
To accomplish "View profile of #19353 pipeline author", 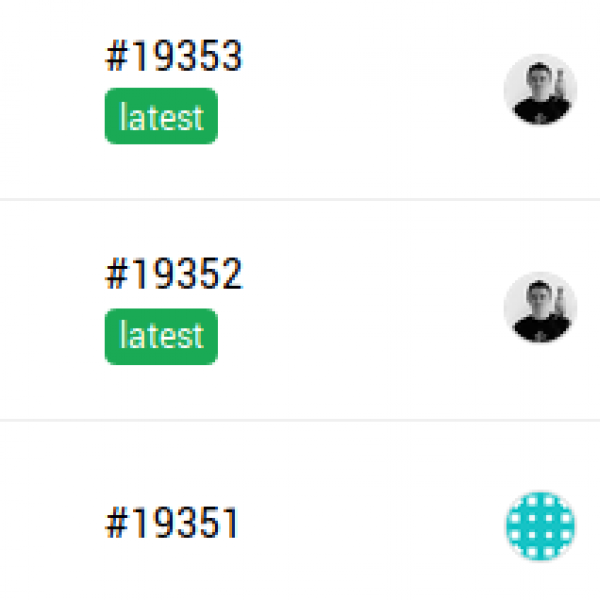I will coord(540,90).
